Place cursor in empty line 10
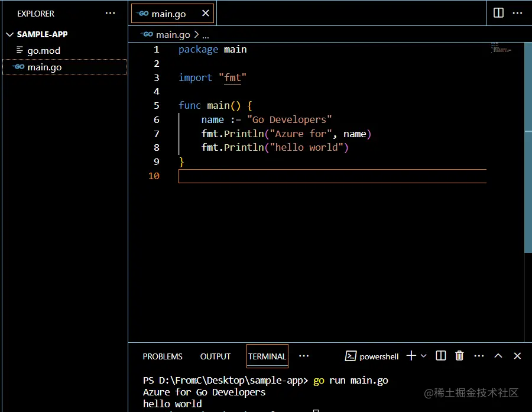The height and width of the screenshot is (412, 532). point(332,176)
